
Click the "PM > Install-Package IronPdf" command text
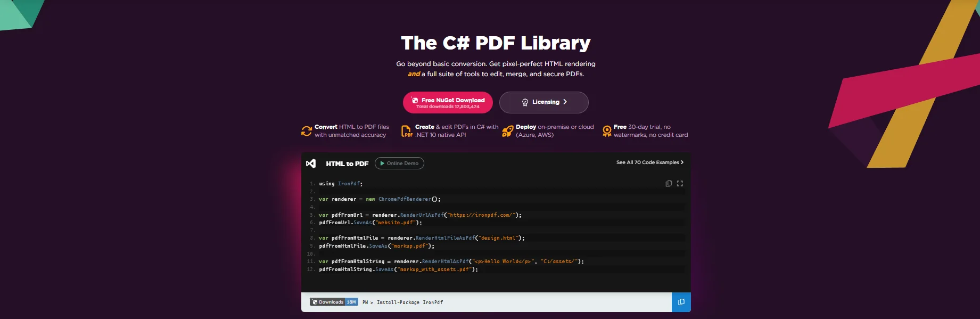coord(403,302)
